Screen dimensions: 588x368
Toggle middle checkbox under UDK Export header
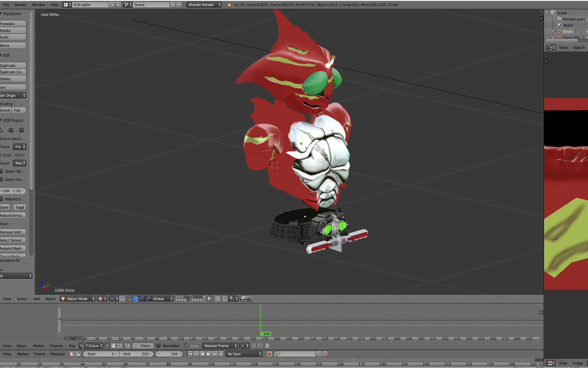tap(11, 130)
